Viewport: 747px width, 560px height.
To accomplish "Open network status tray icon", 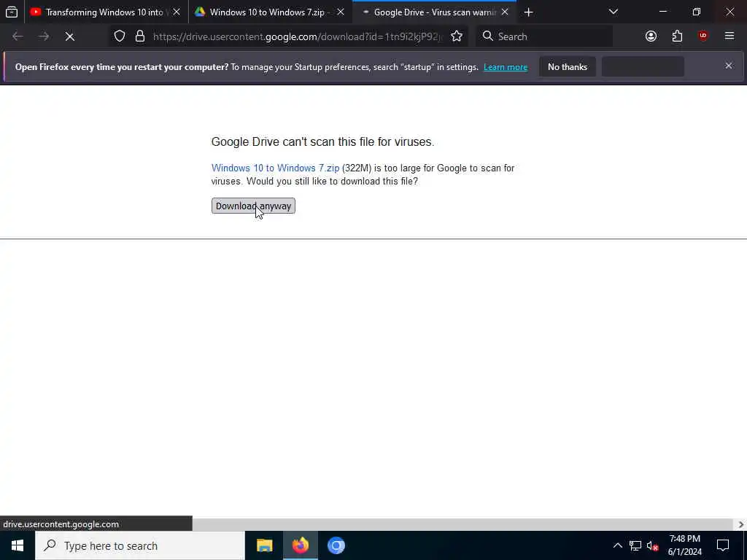I will click(635, 545).
